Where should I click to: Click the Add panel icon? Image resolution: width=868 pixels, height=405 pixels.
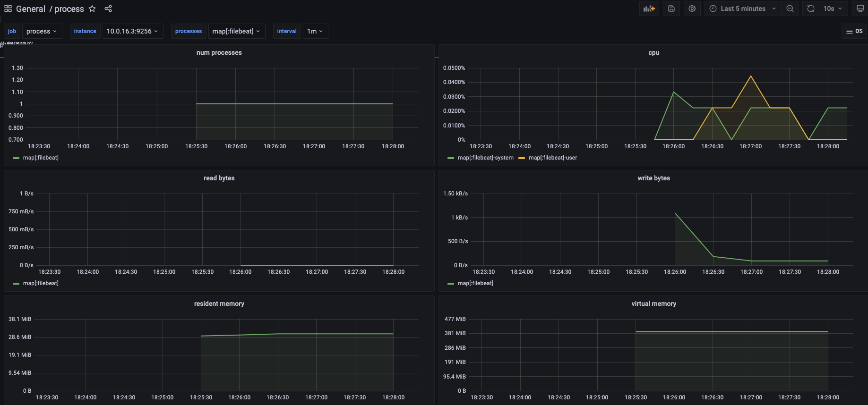point(649,8)
